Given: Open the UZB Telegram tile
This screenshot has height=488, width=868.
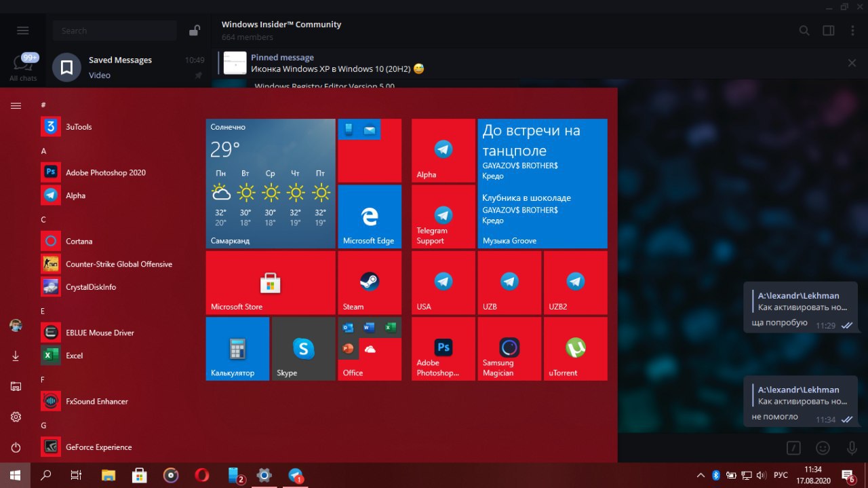Looking at the screenshot, I should [x=509, y=282].
